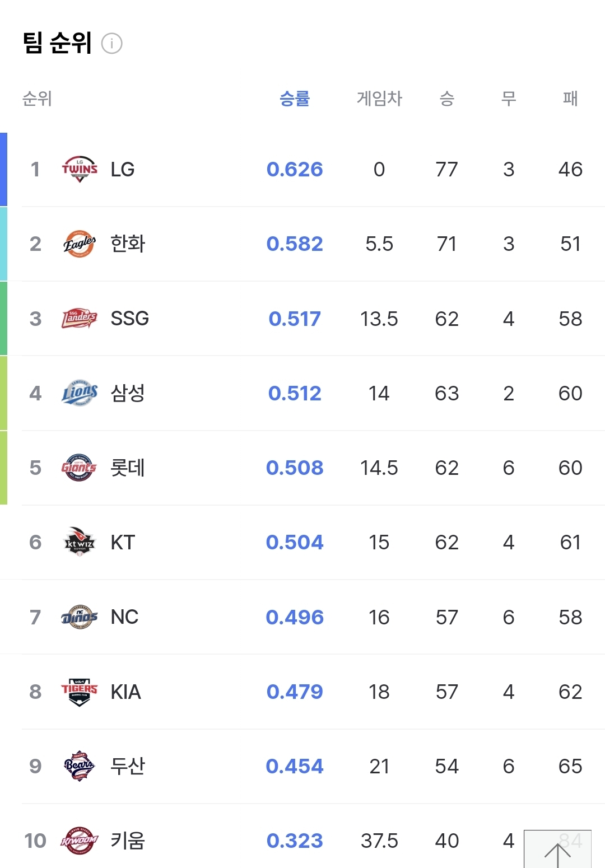This screenshot has height=868, width=605.
Task: Select the 승 column header
Action: tap(446, 99)
